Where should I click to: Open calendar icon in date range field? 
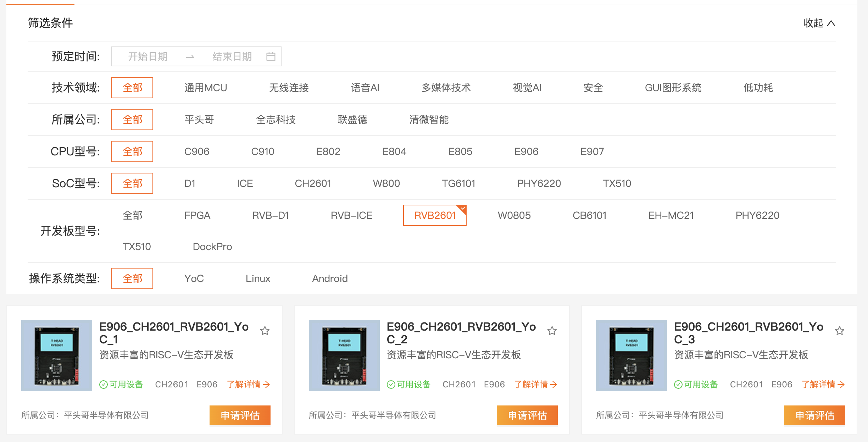(271, 56)
